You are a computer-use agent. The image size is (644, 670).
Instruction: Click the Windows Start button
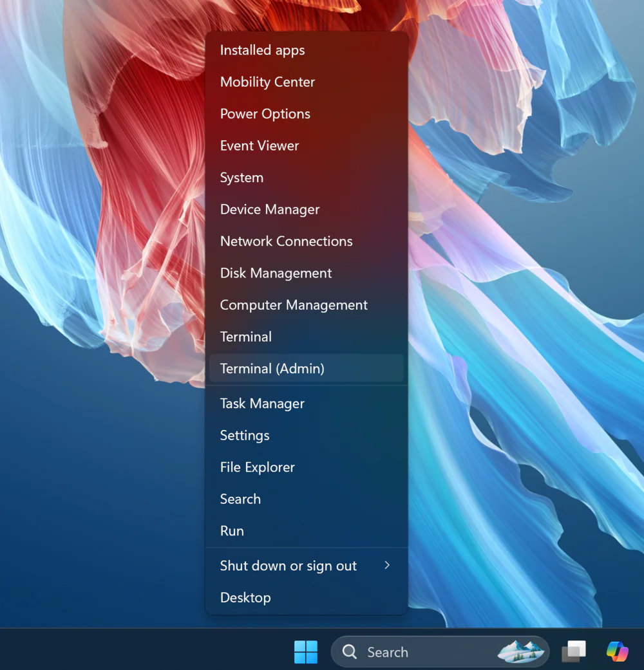306,651
